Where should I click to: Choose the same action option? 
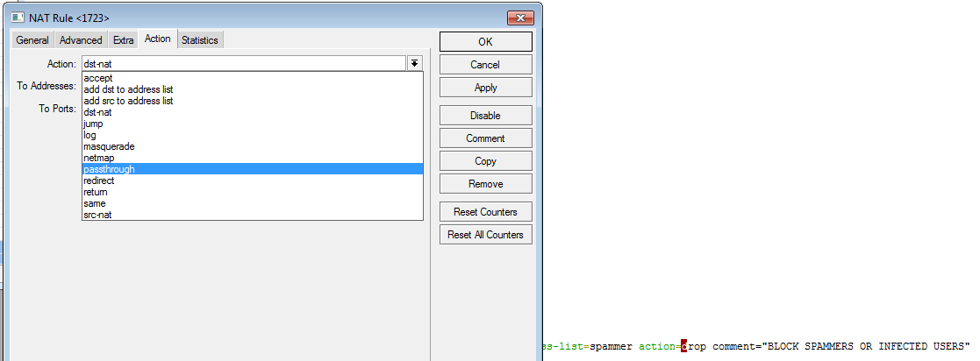tap(253, 203)
